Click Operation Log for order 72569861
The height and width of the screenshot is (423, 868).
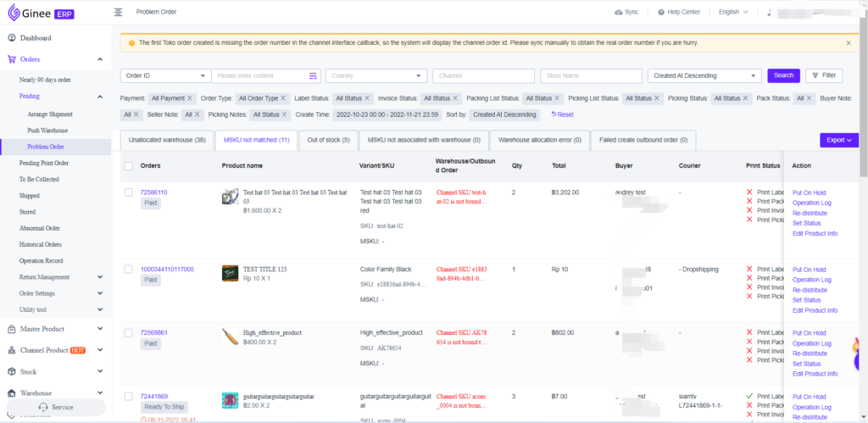[812, 343]
